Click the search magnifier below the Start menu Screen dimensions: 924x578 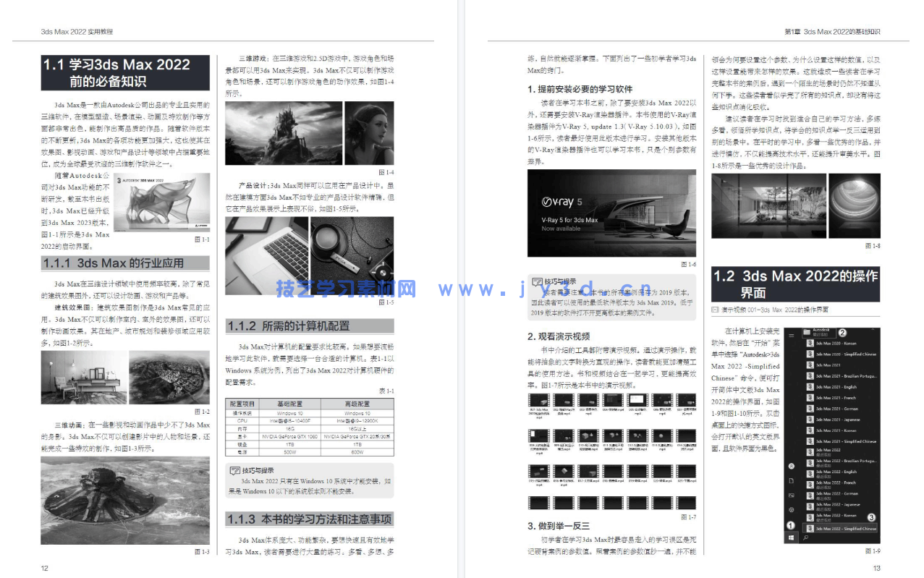[x=805, y=537]
